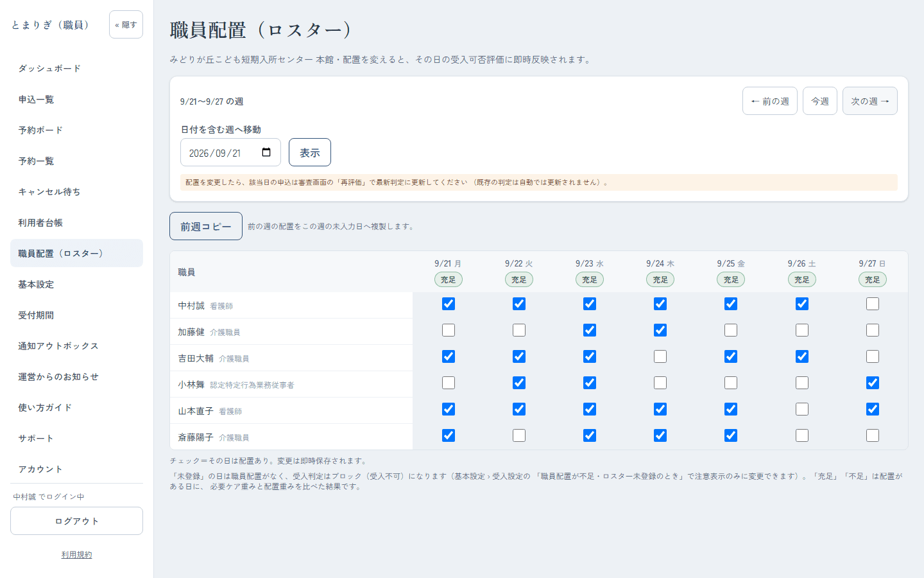This screenshot has height=578, width=924.
Task: Go to 受付期間 settings
Action: coord(76,315)
